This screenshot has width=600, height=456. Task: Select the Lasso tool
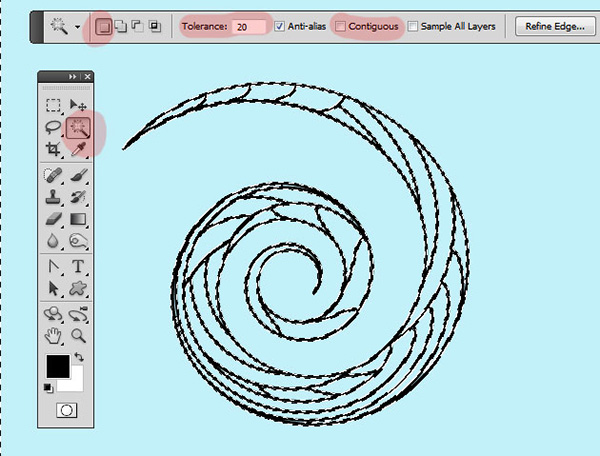[x=53, y=127]
